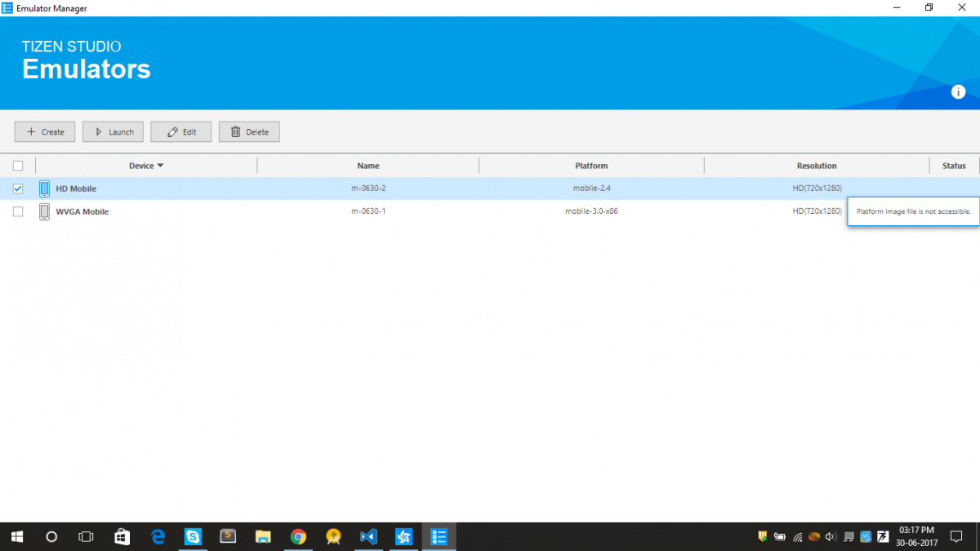Click the Platform column header
This screenshot has width=980, height=551.
click(591, 166)
